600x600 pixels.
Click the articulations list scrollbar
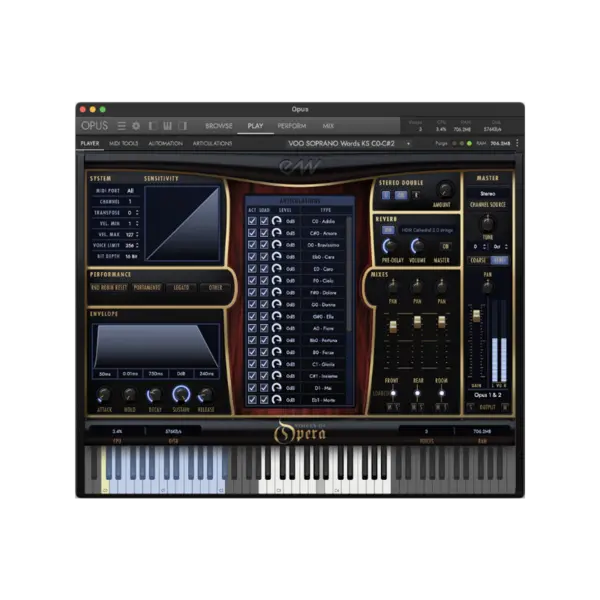[349, 274]
